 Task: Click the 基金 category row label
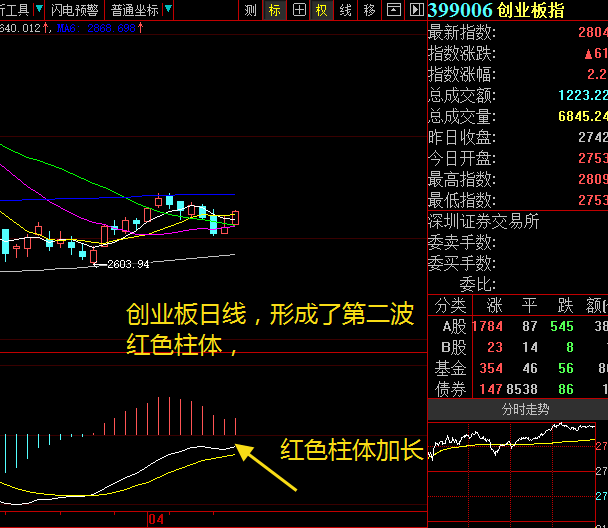[452, 369]
